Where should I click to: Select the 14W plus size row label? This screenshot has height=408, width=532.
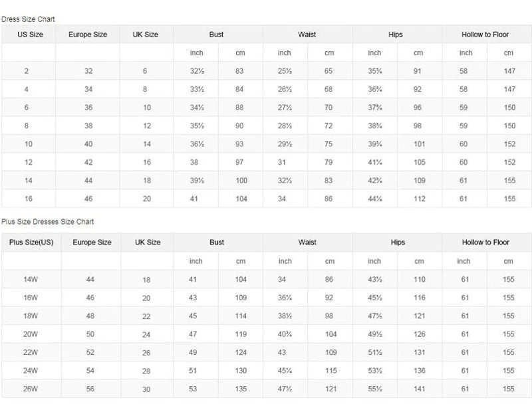click(x=31, y=280)
